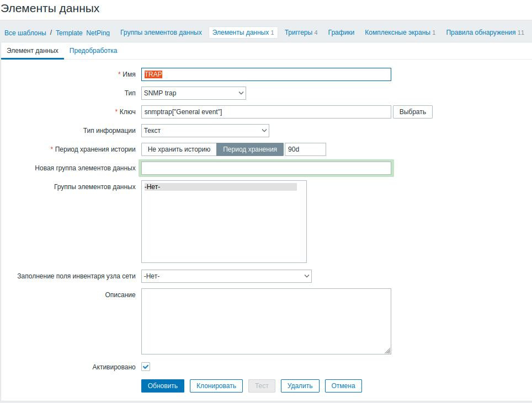Select Не хранить историю option
532x403 pixels.
click(179, 149)
